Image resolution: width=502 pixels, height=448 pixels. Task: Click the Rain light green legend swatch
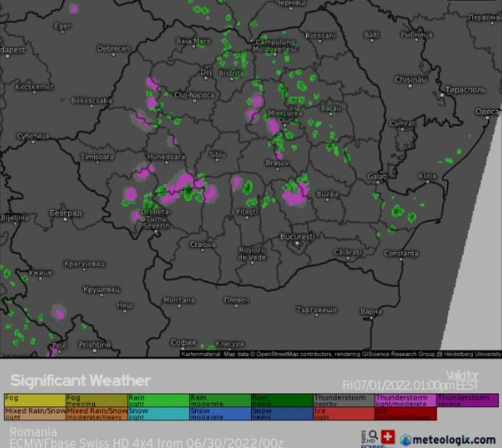158,399
